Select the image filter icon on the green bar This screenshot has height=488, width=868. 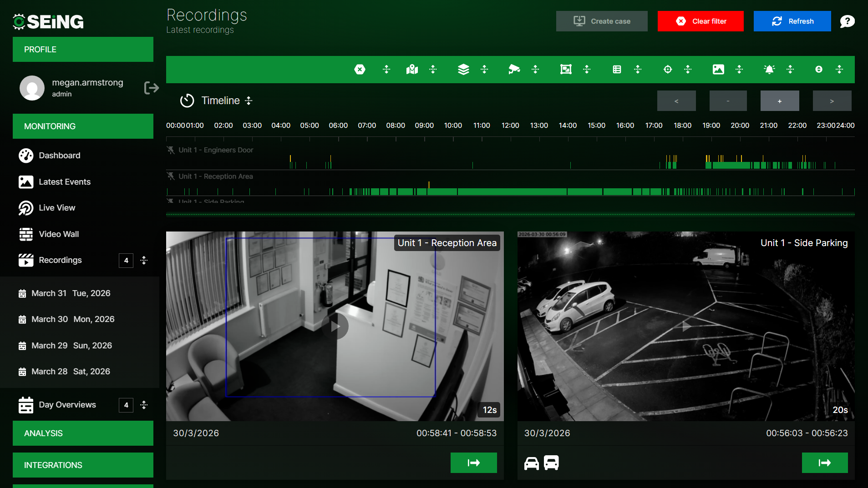point(718,70)
